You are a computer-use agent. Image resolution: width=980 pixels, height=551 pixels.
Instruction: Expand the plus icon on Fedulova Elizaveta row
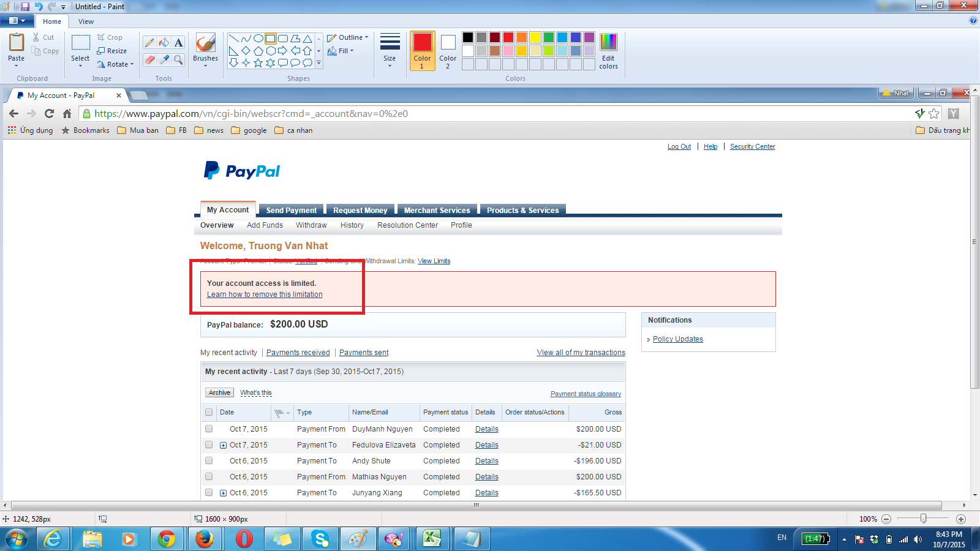point(224,446)
